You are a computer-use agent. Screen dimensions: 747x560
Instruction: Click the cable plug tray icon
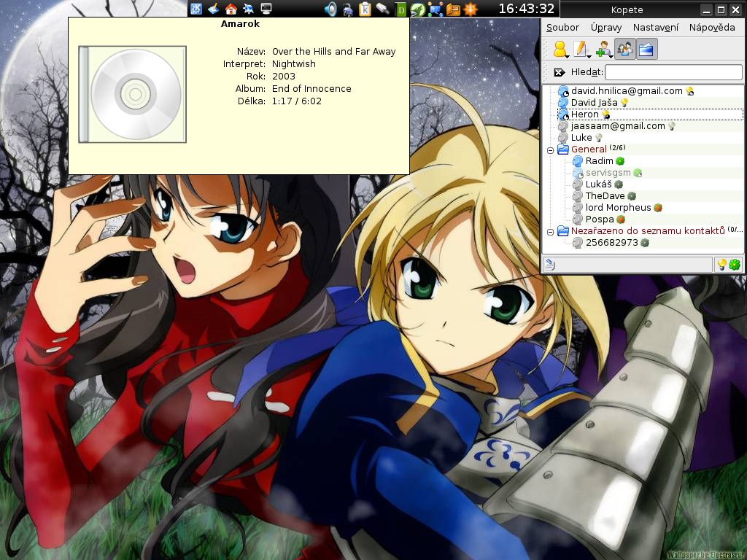click(x=382, y=9)
